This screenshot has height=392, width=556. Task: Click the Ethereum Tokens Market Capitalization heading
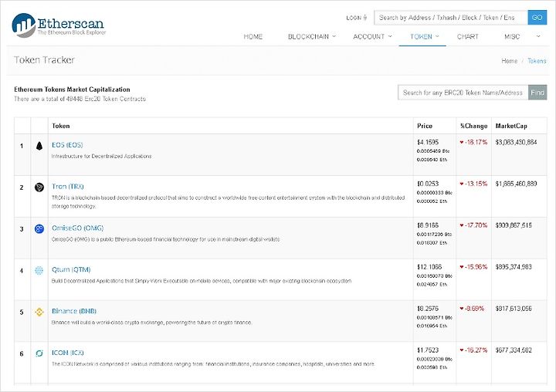click(72, 90)
